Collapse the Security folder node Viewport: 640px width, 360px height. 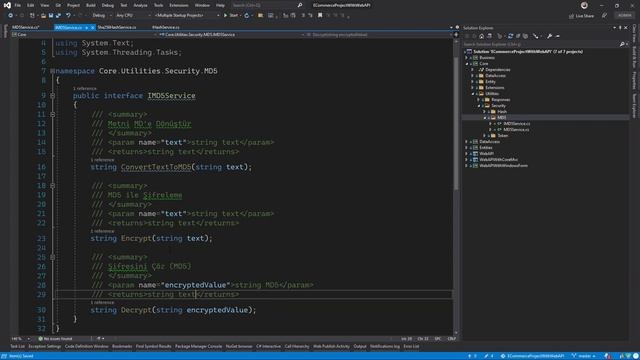(479, 105)
